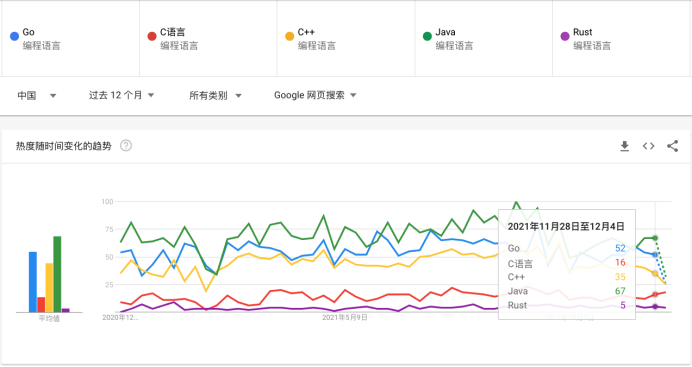The width and height of the screenshot is (692, 367).
Task: Click the green Java data point marker
Action: coord(655,238)
